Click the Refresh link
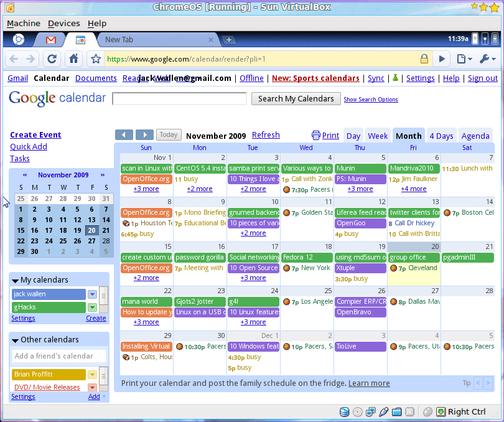Image resolution: width=504 pixels, height=422 pixels. click(266, 135)
